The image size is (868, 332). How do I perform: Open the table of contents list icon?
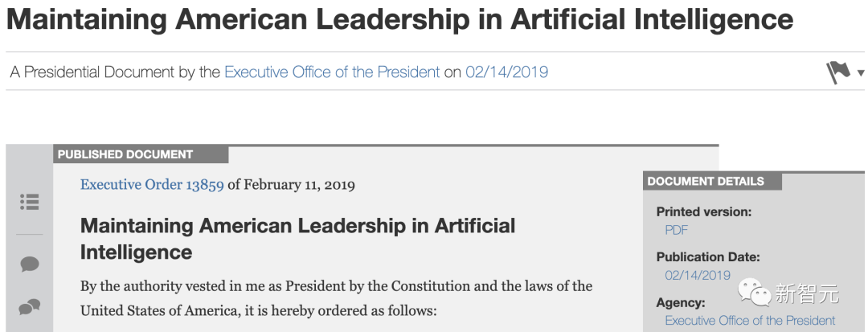point(30,202)
